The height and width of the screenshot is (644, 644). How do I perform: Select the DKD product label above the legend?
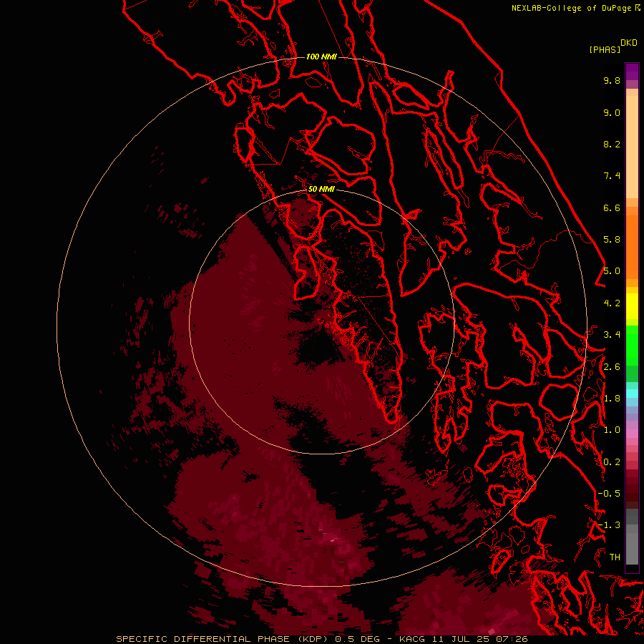pos(629,43)
